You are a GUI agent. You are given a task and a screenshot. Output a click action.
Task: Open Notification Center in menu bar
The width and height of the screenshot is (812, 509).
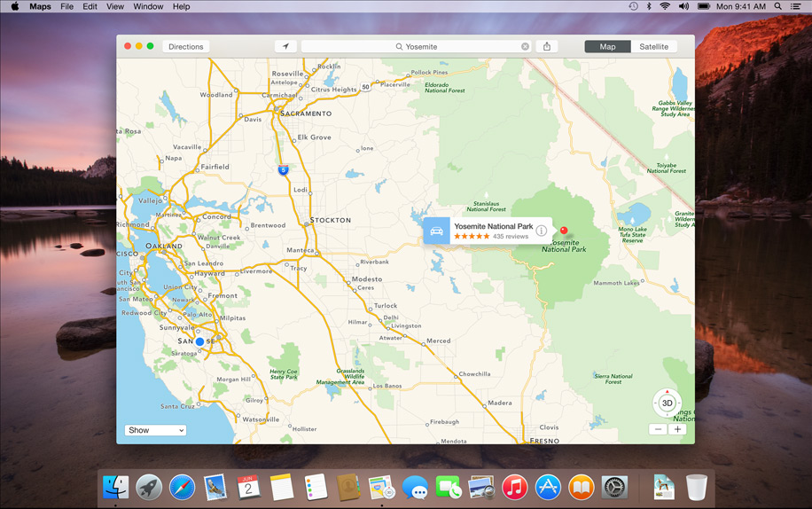point(796,6)
